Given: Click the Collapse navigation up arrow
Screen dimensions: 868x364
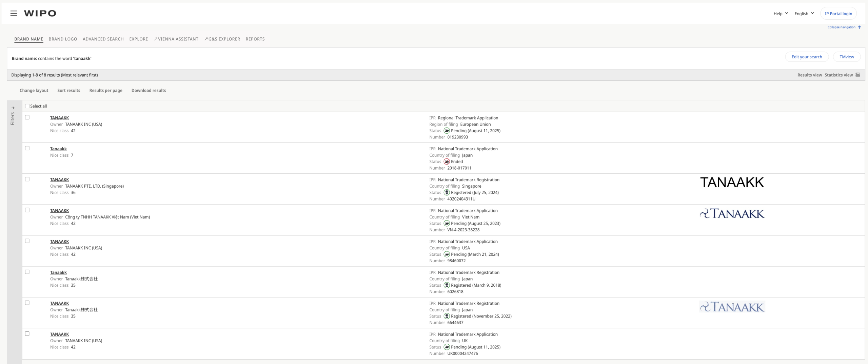Looking at the screenshot, I should (859, 27).
